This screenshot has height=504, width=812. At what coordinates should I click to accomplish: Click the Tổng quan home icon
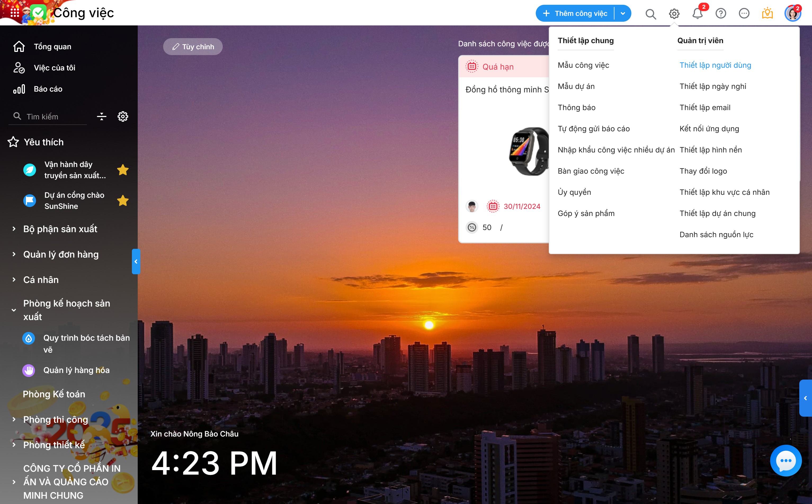pyautogui.click(x=19, y=46)
